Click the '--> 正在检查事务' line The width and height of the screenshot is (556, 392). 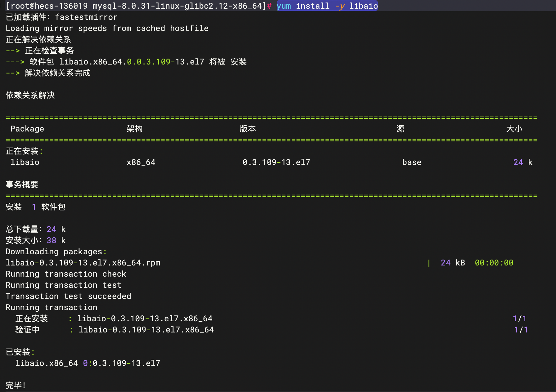(40, 51)
